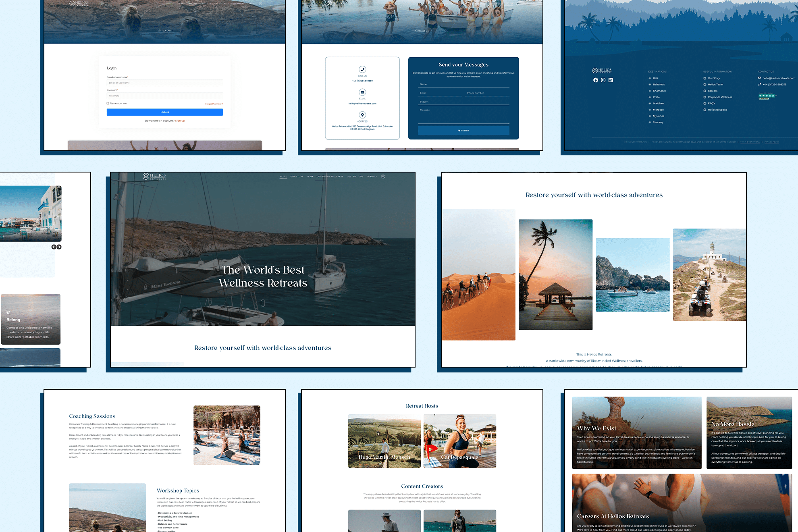Click the Address location pin icon
Screen dimensions: 798x532
point(362,115)
